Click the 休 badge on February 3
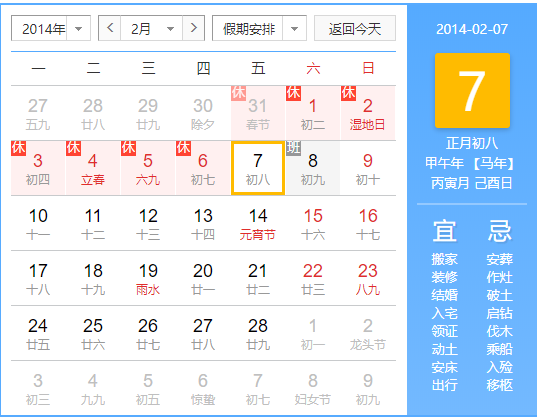 tap(19, 148)
